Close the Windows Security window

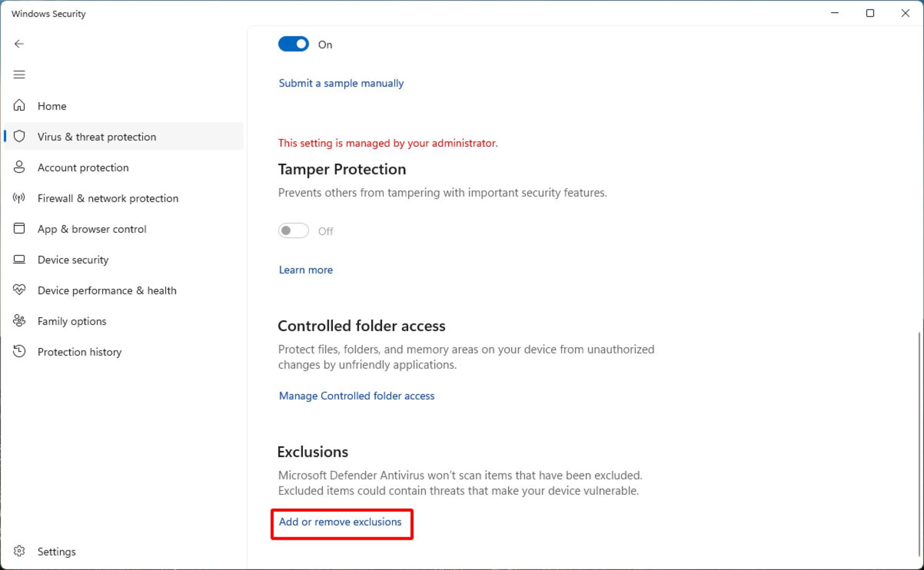point(905,13)
